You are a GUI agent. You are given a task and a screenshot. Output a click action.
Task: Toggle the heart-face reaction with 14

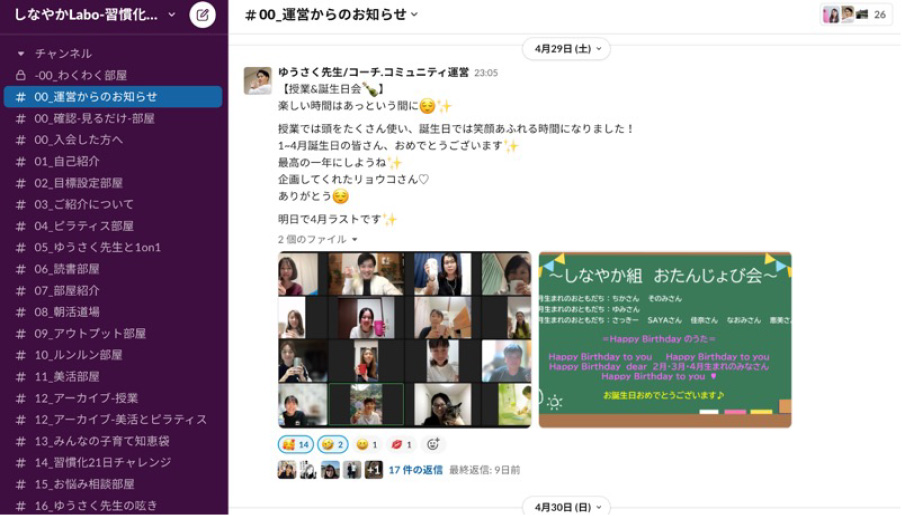(x=296, y=445)
